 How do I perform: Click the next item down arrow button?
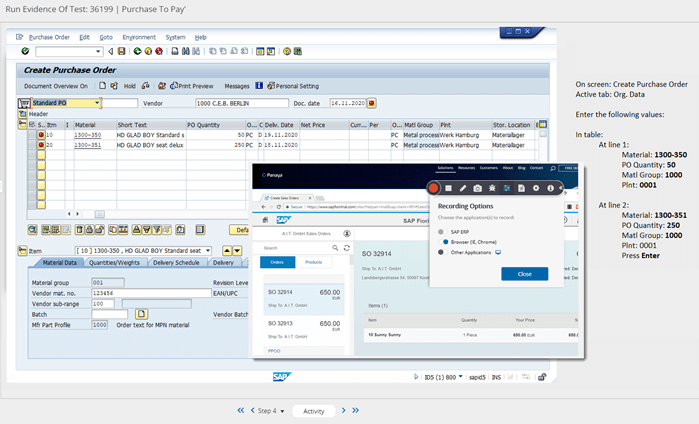237,251
